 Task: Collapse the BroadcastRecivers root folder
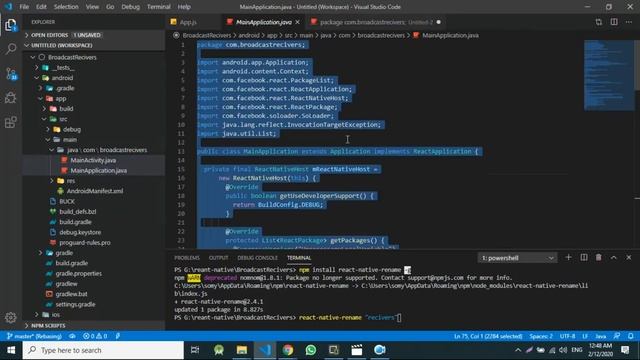pyautogui.click(x=93, y=57)
